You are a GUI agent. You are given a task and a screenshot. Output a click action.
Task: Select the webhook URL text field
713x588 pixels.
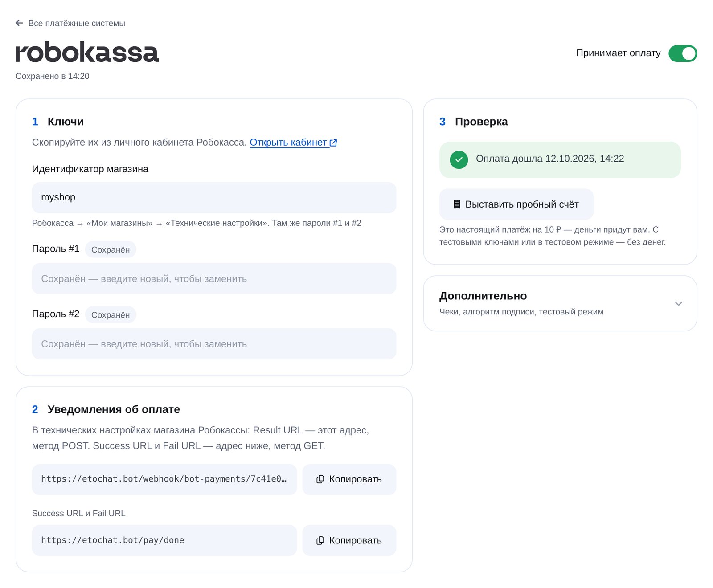pyautogui.click(x=164, y=479)
